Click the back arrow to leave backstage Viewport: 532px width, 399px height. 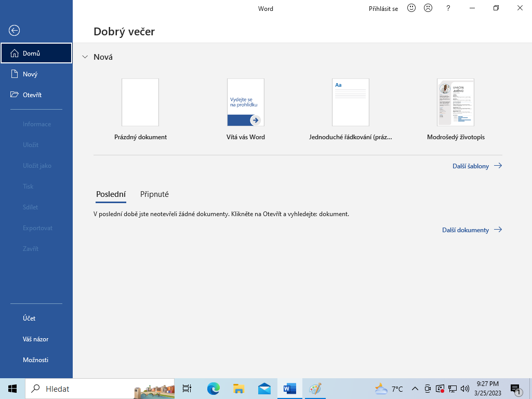click(x=14, y=31)
